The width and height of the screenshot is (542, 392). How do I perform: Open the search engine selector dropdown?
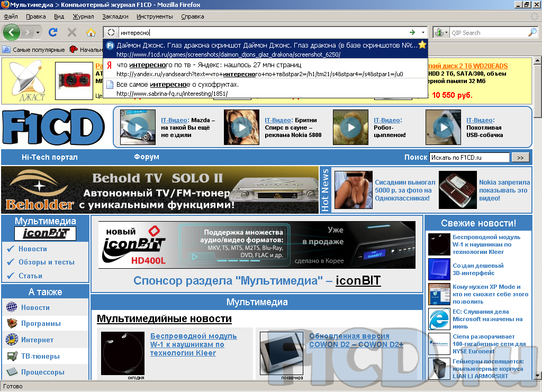pyautogui.click(x=440, y=32)
